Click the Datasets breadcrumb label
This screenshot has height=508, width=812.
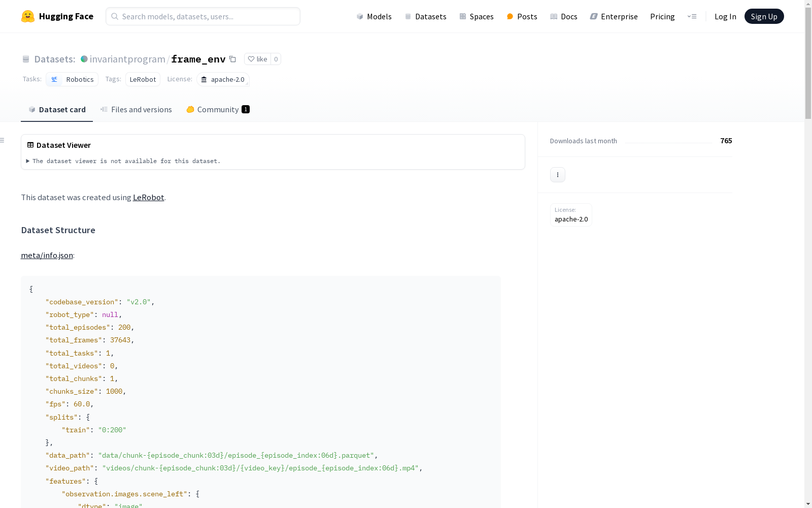[54, 59]
